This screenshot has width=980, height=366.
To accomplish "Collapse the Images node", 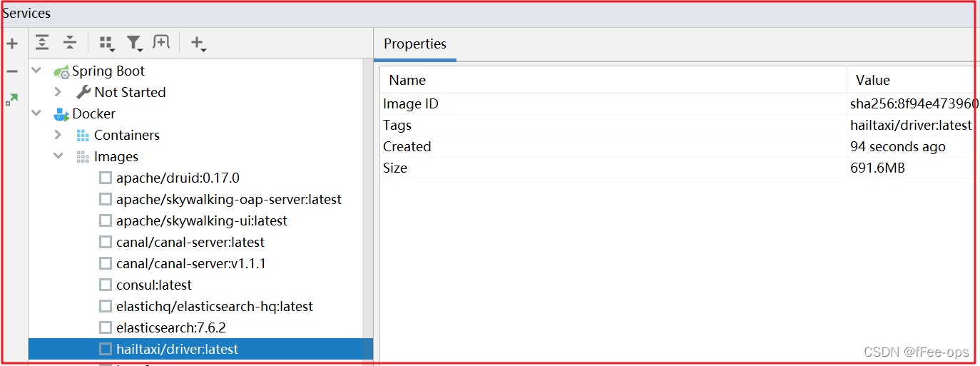I will click(x=58, y=156).
